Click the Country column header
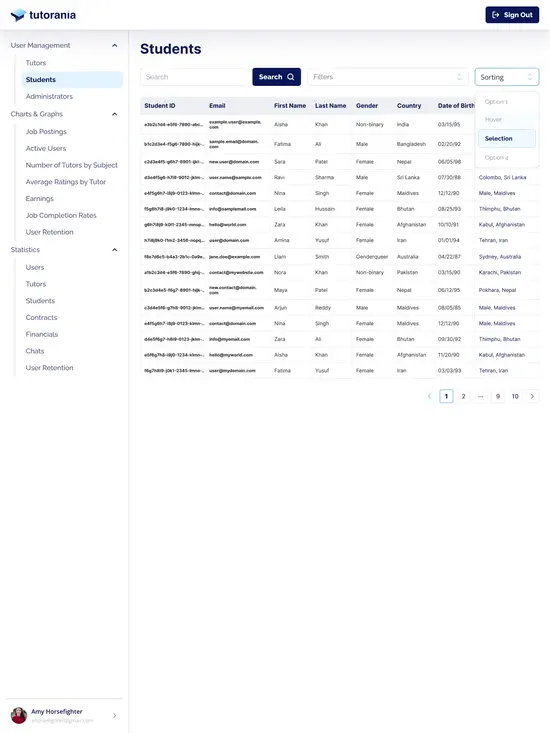The height and width of the screenshot is (733, 550). pyautogui.click(x=409, y=106)
